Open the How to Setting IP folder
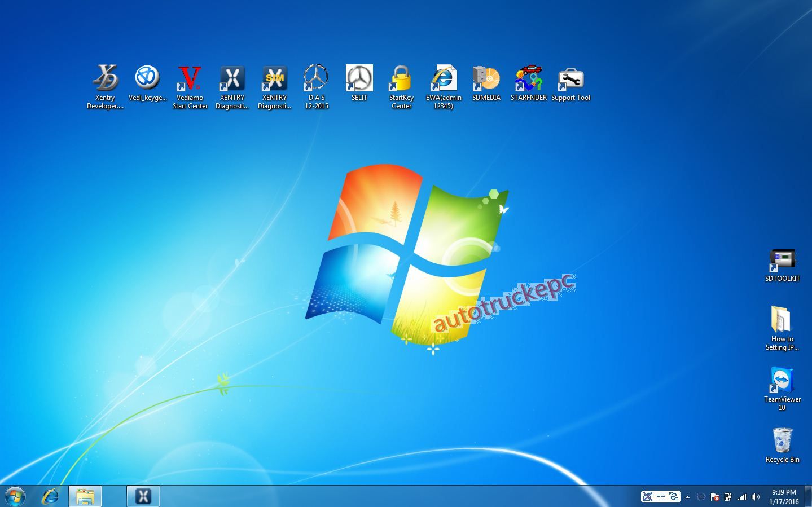Viewport: 812px width, 507px height. (x=782, y=328)
